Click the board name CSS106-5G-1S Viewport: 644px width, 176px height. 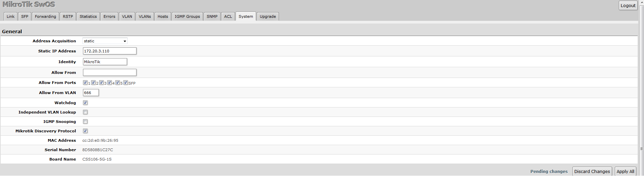tap(97, 159)
